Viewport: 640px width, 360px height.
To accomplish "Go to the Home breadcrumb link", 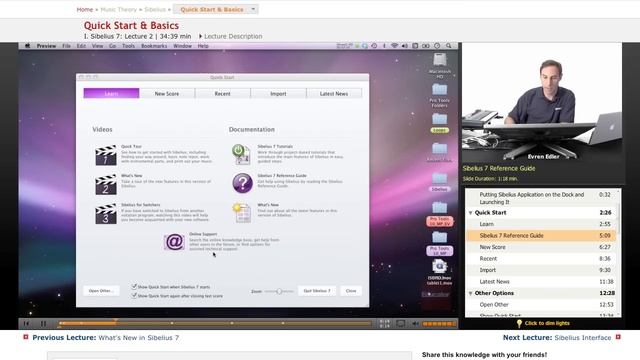I will click(85, 9).
